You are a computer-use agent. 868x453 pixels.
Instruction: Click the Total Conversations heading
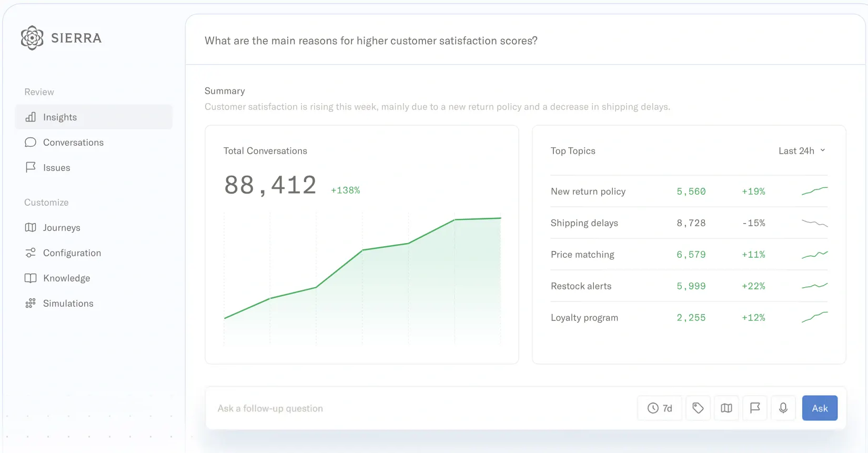tap(265, 151)
